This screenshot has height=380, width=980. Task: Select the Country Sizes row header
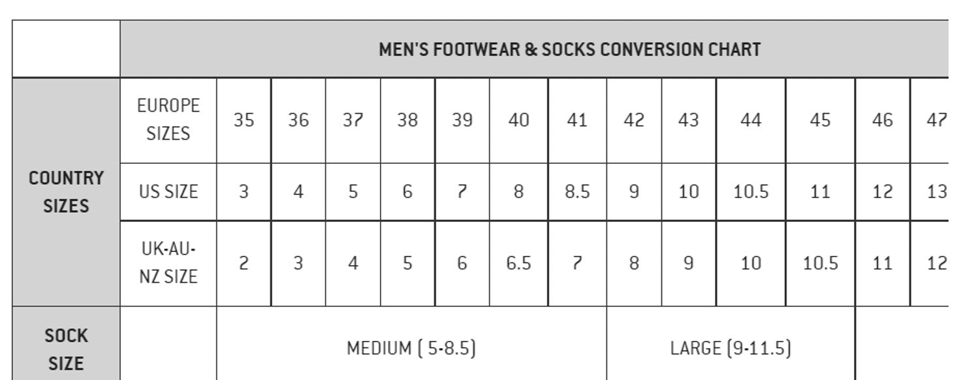[66, 192]
